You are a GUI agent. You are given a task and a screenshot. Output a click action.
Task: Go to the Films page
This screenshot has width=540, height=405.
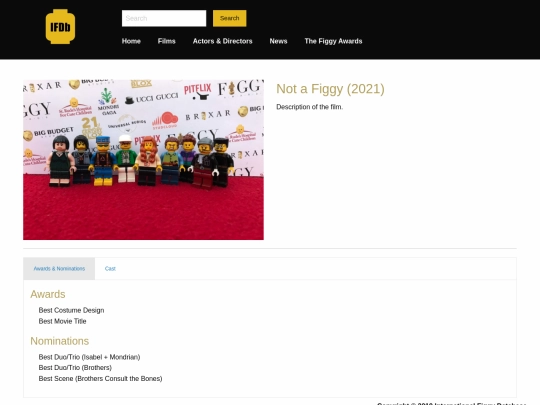coord(167,41)
